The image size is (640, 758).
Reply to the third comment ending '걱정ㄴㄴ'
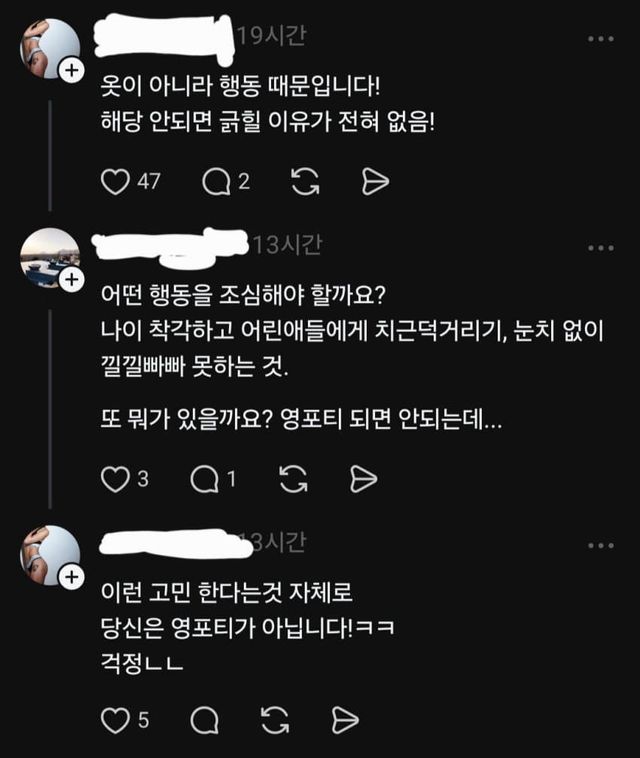tap(205, 719)
